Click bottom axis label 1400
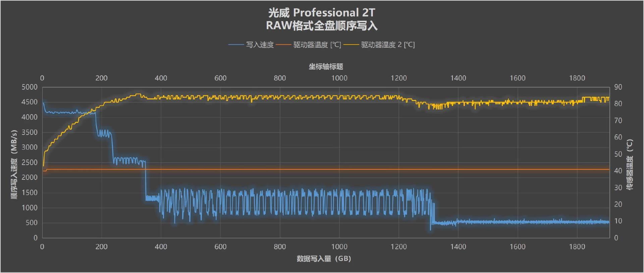The width and height of the screenshot is (644, 273). (x=458, y=247)
